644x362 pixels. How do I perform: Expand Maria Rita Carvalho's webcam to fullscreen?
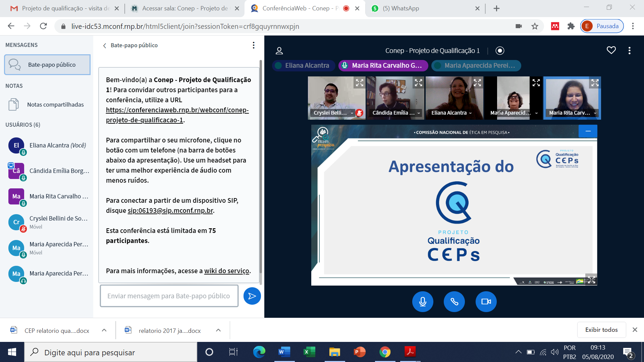tap(595, 82)
